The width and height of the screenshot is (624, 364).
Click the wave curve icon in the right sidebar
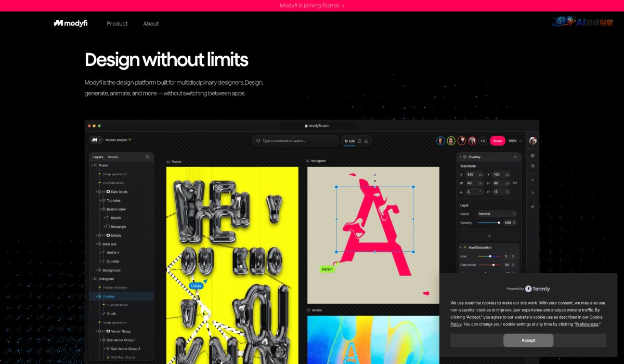532,180
